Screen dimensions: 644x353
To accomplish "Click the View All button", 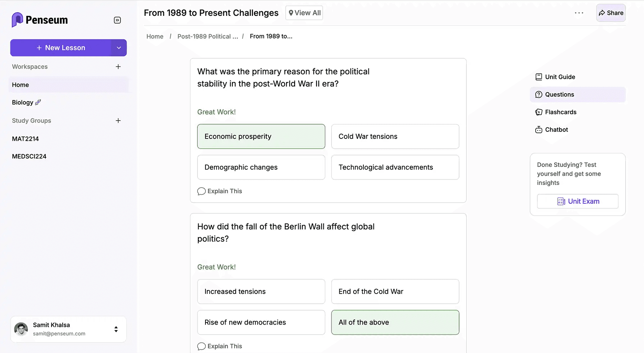I will coord(304,13).
